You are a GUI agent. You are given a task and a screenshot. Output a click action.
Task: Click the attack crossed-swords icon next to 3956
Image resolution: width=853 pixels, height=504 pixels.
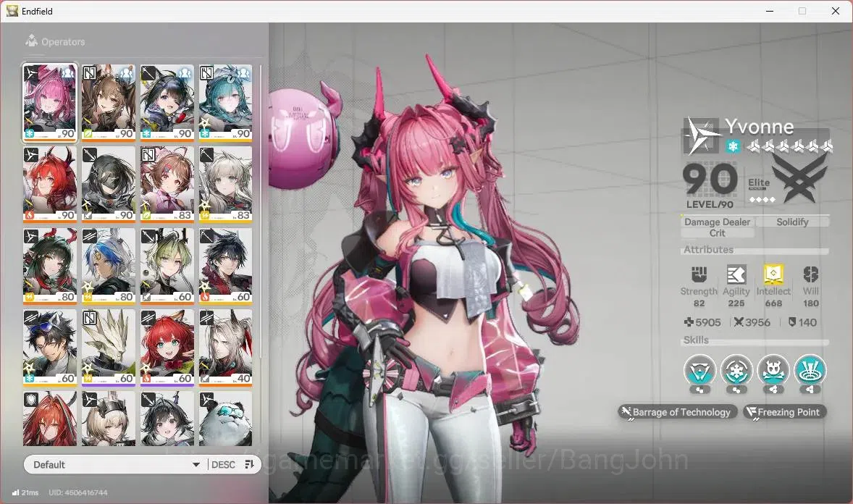738,322
